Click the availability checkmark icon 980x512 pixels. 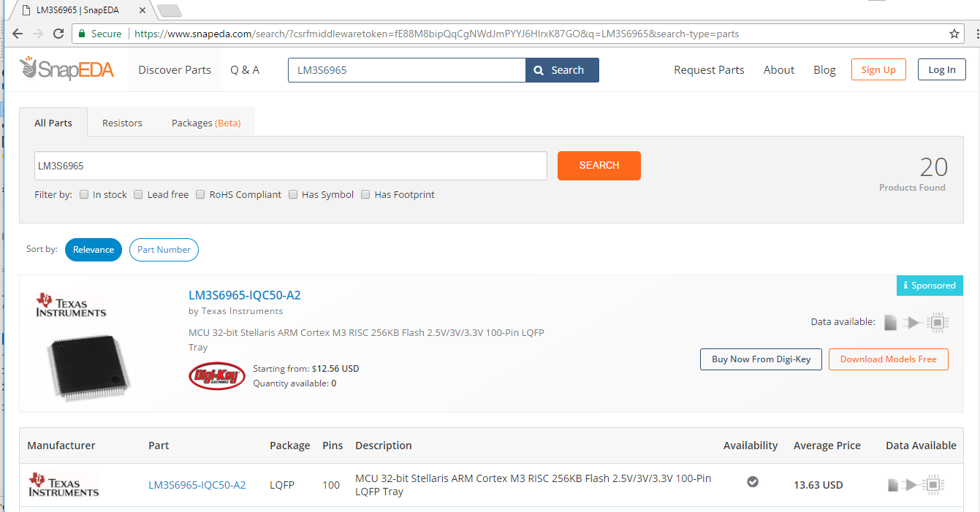pos(752,481)
